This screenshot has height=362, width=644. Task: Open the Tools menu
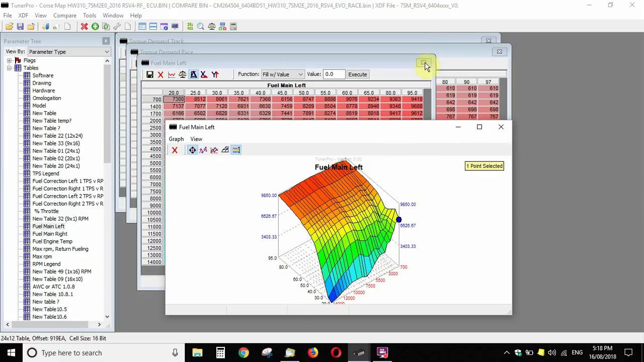point(90,16)
